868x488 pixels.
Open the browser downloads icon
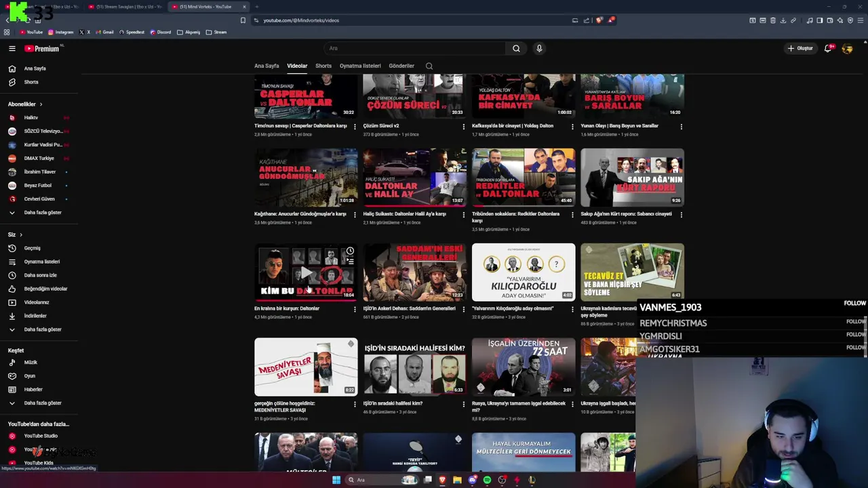(x=783, y=20)
